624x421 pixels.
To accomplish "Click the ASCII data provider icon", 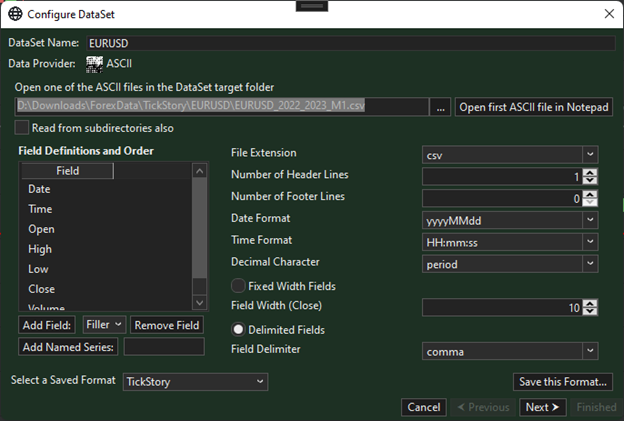I will (x=95, y=64).
